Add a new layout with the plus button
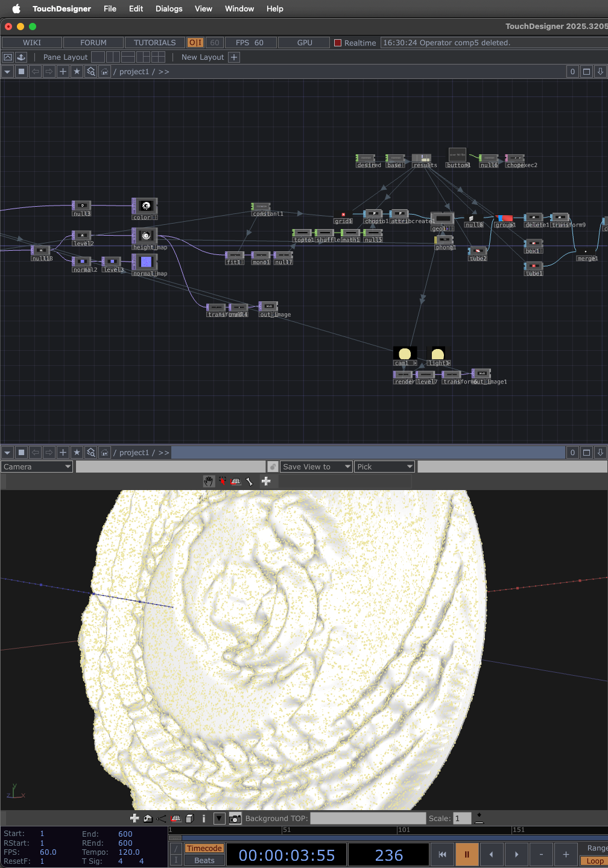The width and height of the screenshot is (608, 868). (x=234, y=57)
